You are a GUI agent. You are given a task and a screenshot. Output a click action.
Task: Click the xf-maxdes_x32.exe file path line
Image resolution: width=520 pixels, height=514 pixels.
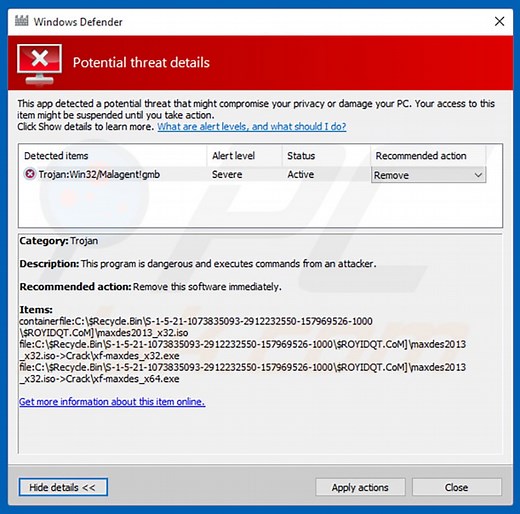pos(242,350)
